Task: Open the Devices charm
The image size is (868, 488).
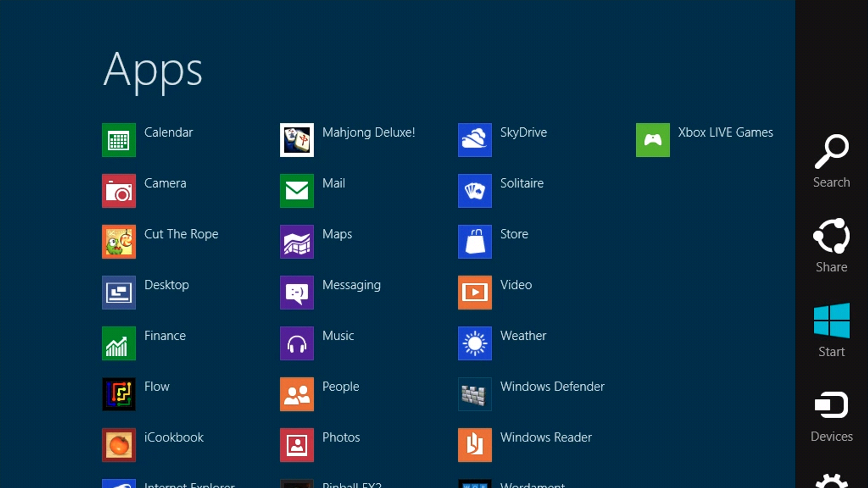Action: click(832, 416)
